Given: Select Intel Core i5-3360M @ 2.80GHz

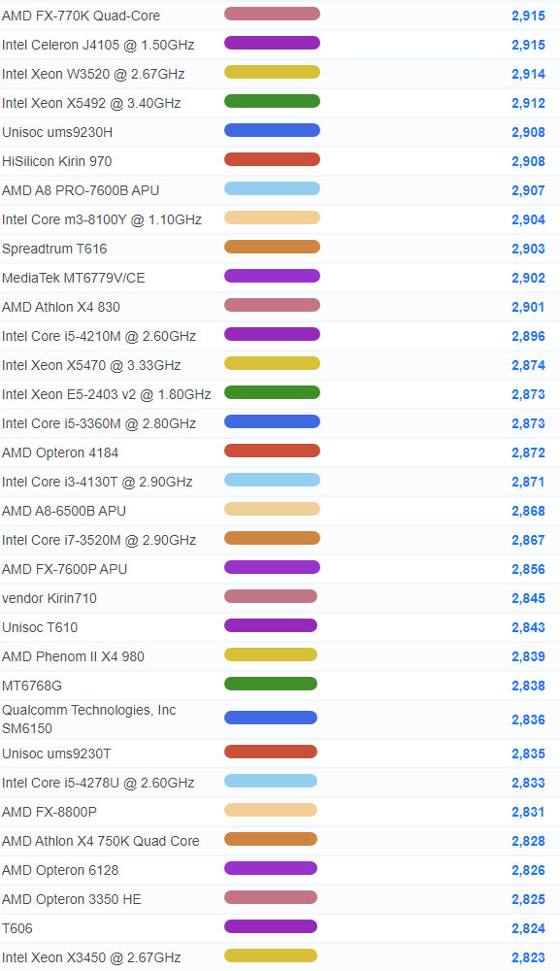Looking at the screenshot, I should pyautogui.click(x=98, y=423).
